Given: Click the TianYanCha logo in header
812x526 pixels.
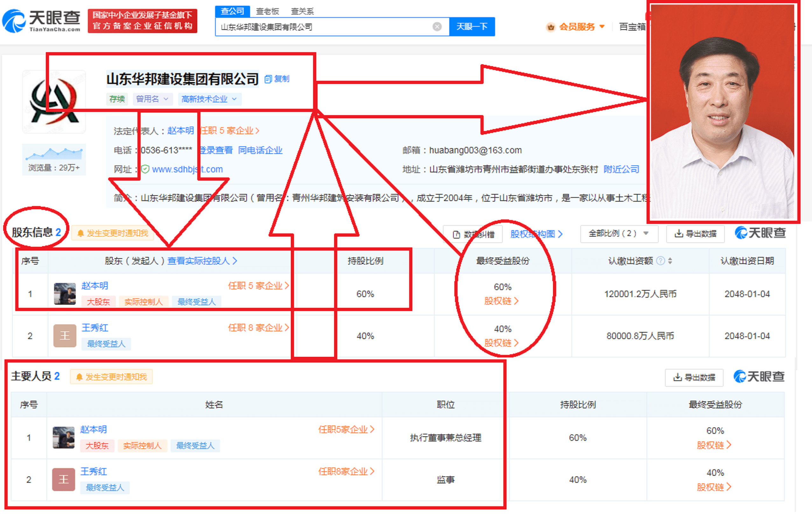Looking at the screenshot, I should (41, 21).
